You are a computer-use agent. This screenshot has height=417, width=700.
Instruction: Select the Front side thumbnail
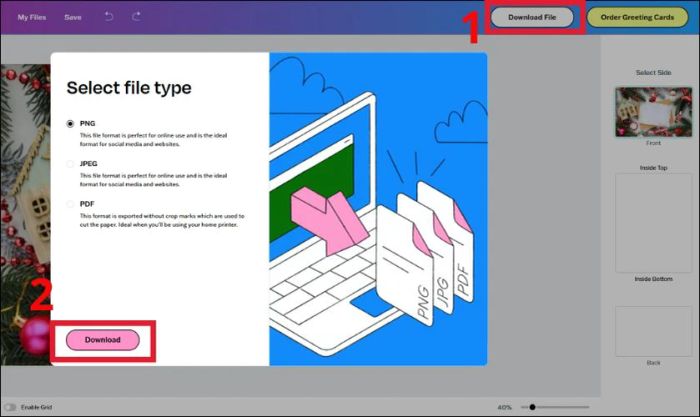tap(653, 112)
